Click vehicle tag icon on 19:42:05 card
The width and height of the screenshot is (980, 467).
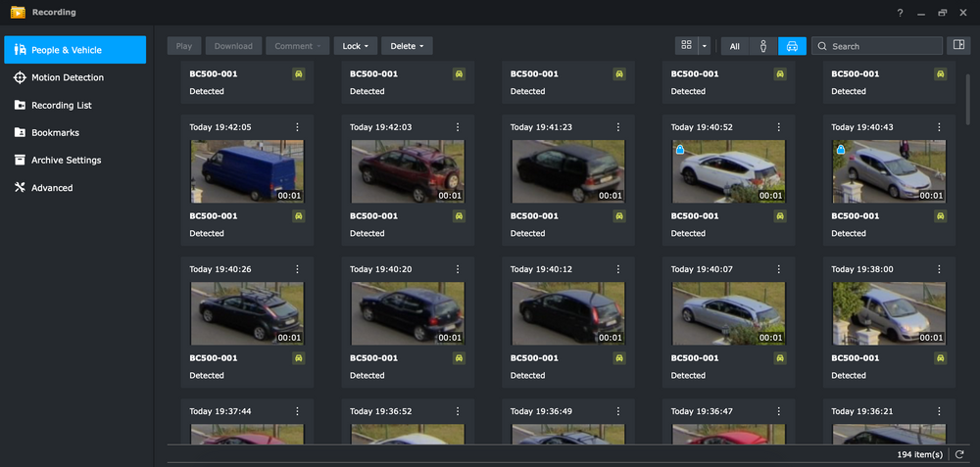(x=299, y=216)
